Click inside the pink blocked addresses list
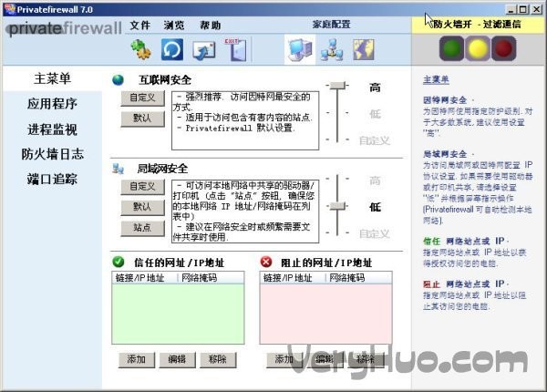 [x=325, y=314]
